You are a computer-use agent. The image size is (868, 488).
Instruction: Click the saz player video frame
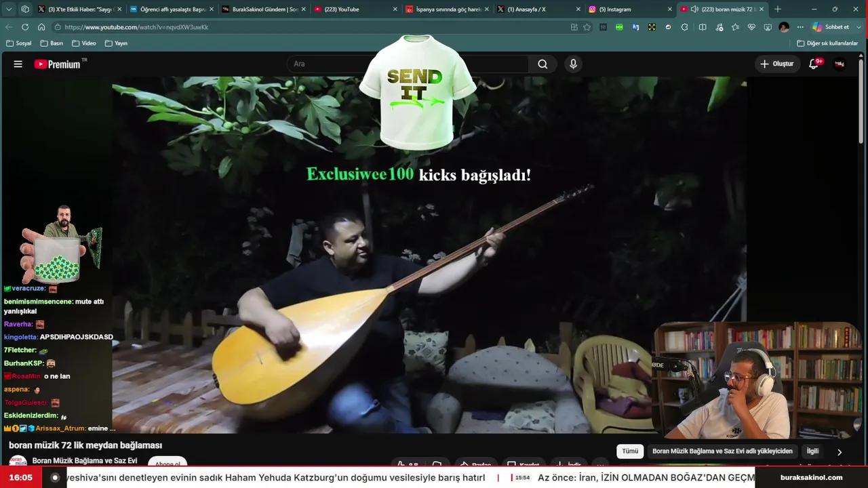tap(429, 255)
